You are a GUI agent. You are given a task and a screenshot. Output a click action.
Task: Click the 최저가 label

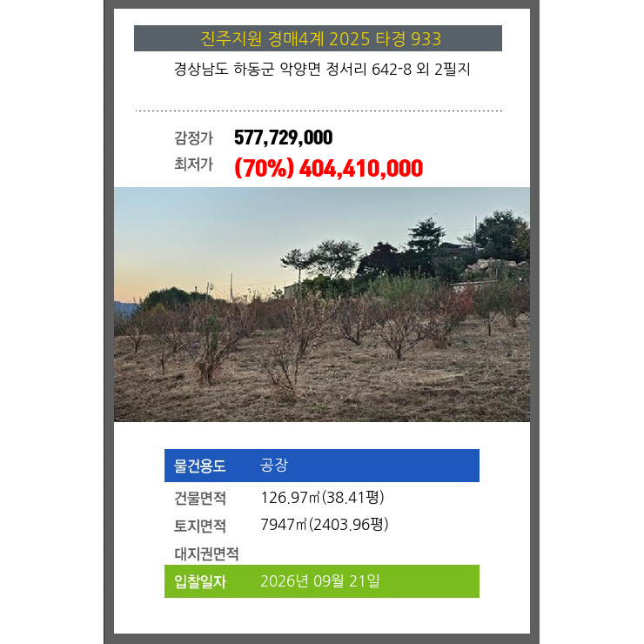pyautogui.click(x=193, y=164)
